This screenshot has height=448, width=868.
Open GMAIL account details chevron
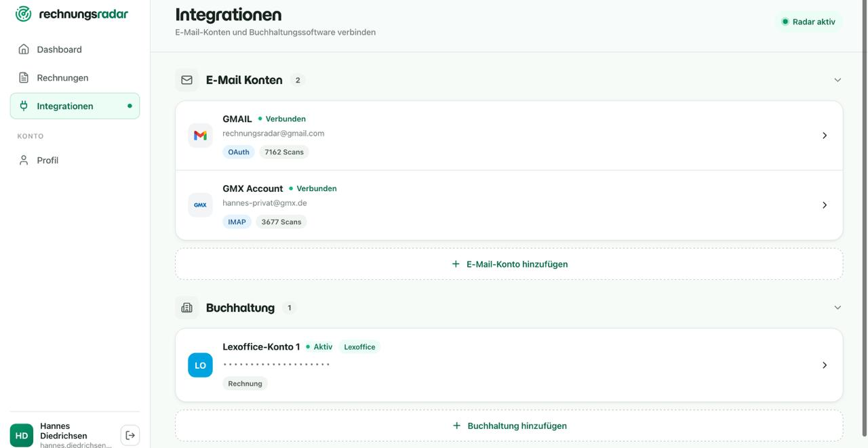825,136
